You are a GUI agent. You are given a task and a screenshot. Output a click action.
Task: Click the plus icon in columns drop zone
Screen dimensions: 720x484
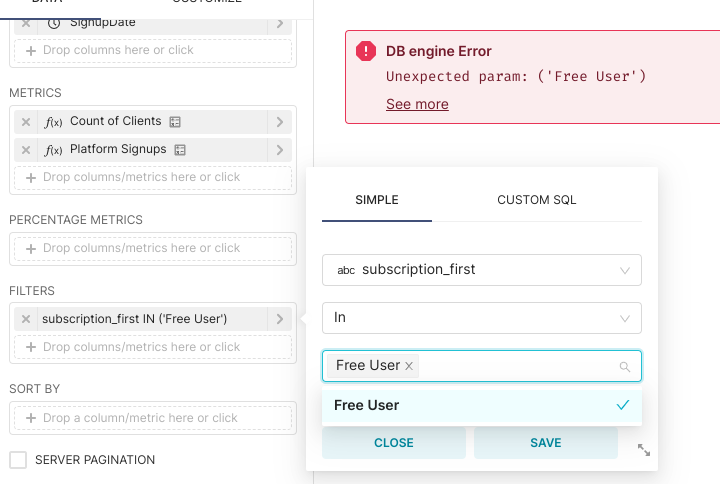tap(31, 51)
